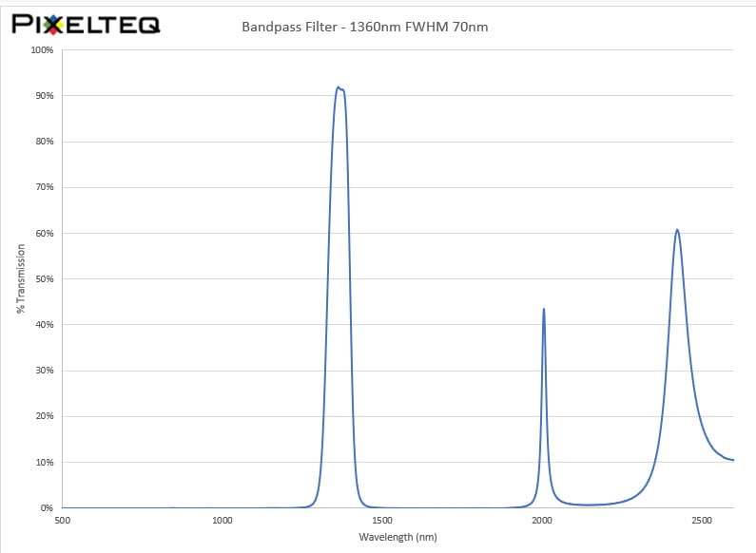Click the 10% y-axis tick label
Viewport: 756px width, 553px height.
[x=44, y=463]
